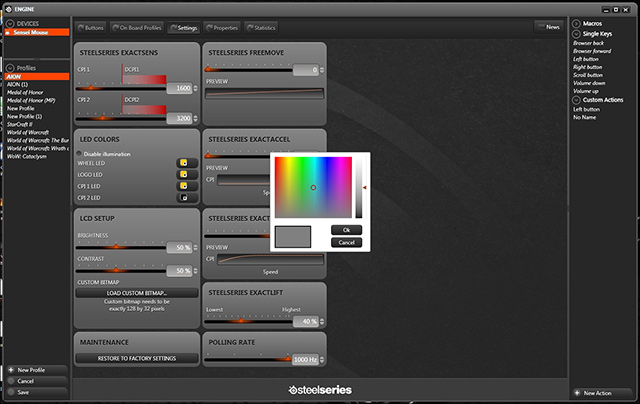
Task: Click inside the color spectrum picker
Action: [313, 187]
